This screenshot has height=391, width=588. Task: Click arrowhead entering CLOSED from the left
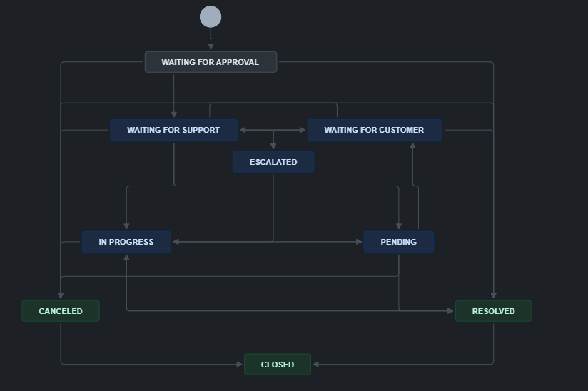(x=239, y=365)
